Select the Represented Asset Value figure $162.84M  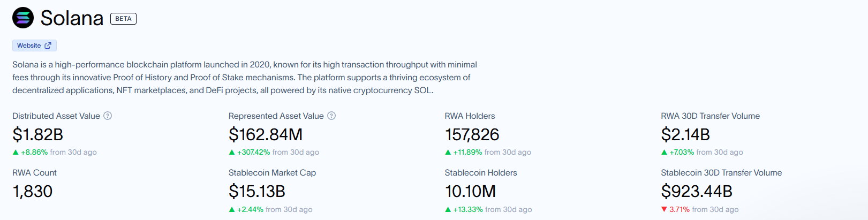pyautogui.click(x=266, y=134)
